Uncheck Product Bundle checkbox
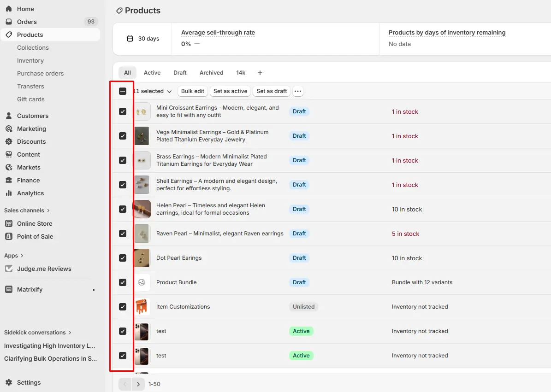 (123, 282)
